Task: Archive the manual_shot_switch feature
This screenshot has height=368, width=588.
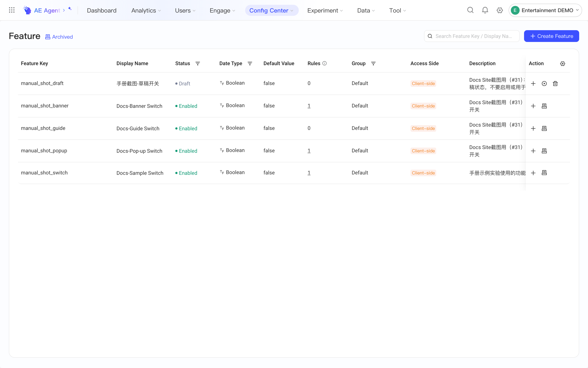Action: pyautogui.click(x=544, y=173)
